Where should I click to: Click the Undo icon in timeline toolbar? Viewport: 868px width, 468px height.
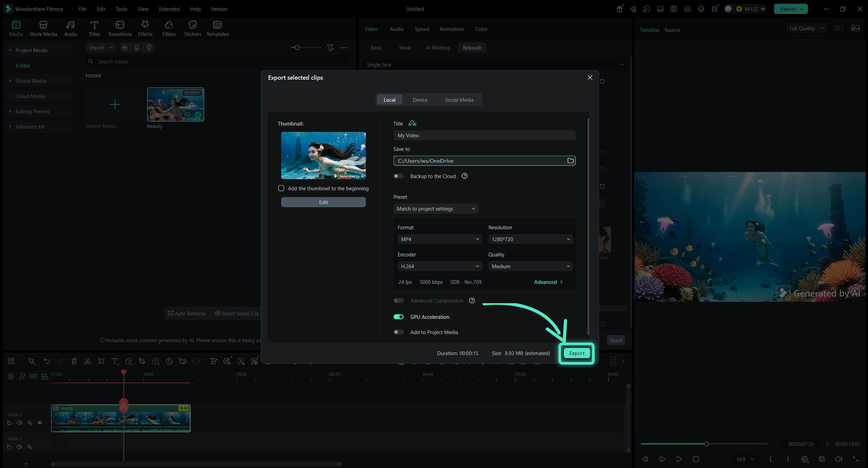coord(47,361)
